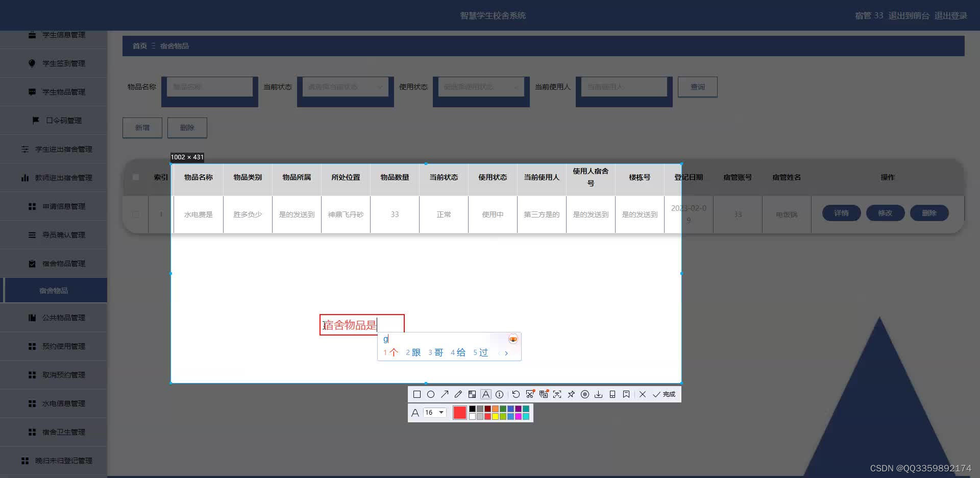Image resolution: width=980 pixels, height=478 pixels.
Task: Choose the purple color swatch
Action: click(x=518, y=409)
